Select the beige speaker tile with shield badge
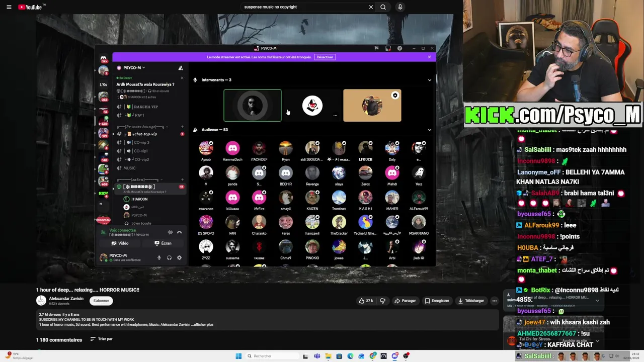This screenshot has width=644, height=362. pyautogui.click(x=372, y=106)
